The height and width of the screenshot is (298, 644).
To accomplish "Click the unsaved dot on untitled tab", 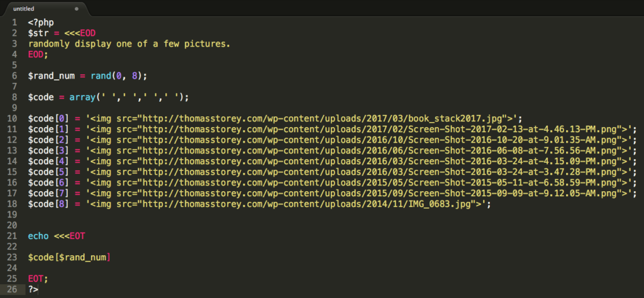I will tap(77, 9).
